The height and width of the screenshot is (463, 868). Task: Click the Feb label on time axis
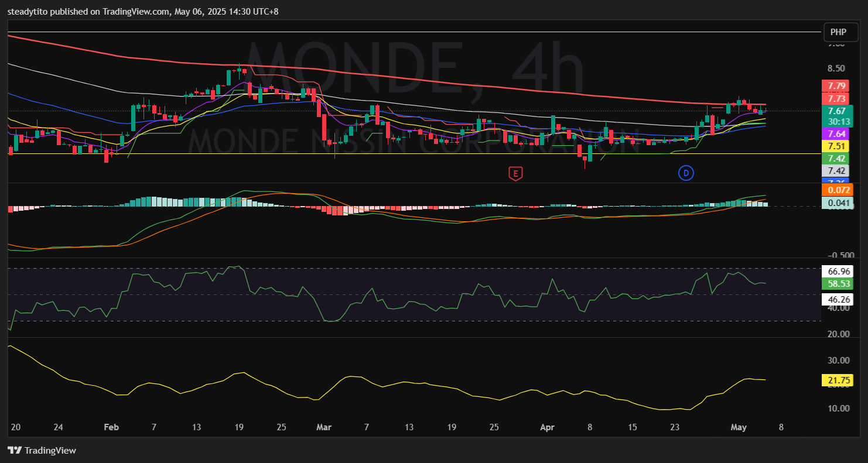[111, 427]
